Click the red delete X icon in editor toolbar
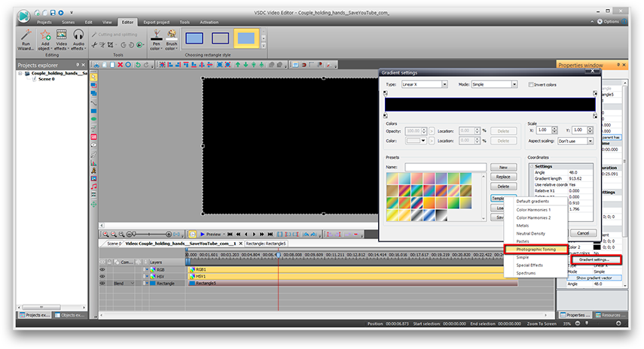This screenshot has width=644, height=349. coord(120,65)
